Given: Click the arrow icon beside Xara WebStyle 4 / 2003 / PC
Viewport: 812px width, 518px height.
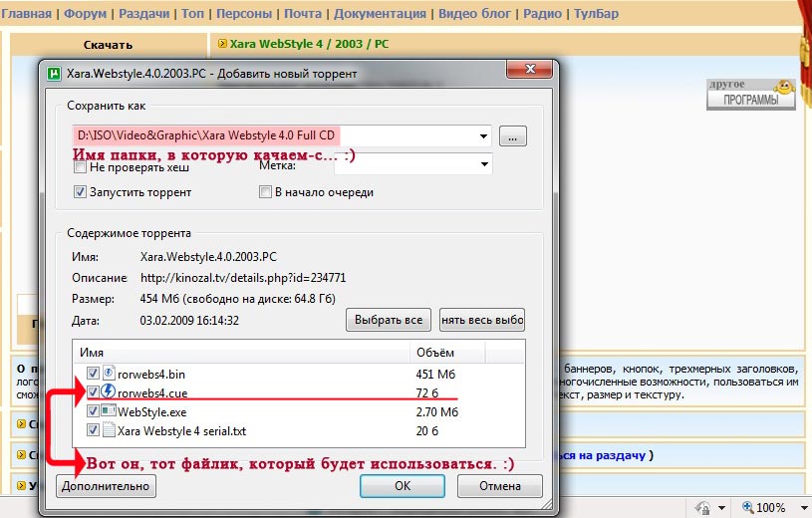Looking at the screenshot, I should point(223,44).
